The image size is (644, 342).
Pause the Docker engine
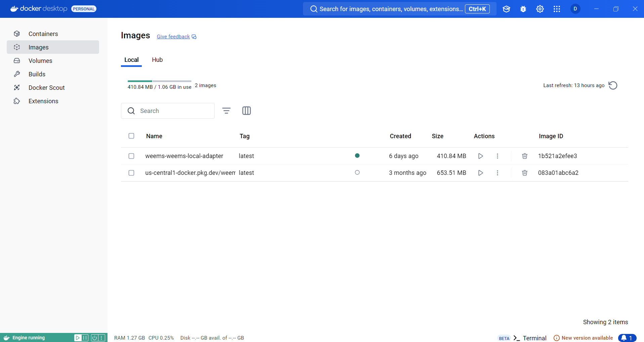point(85,338)
